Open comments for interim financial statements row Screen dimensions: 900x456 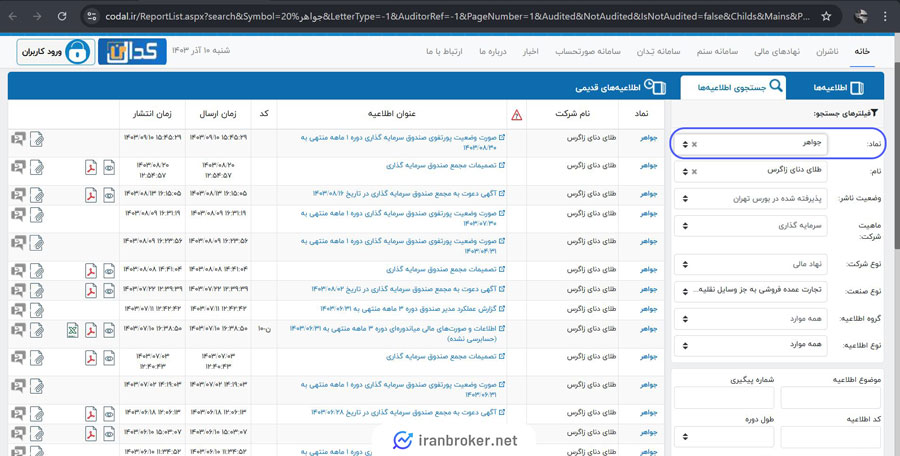tap(18, 330)
